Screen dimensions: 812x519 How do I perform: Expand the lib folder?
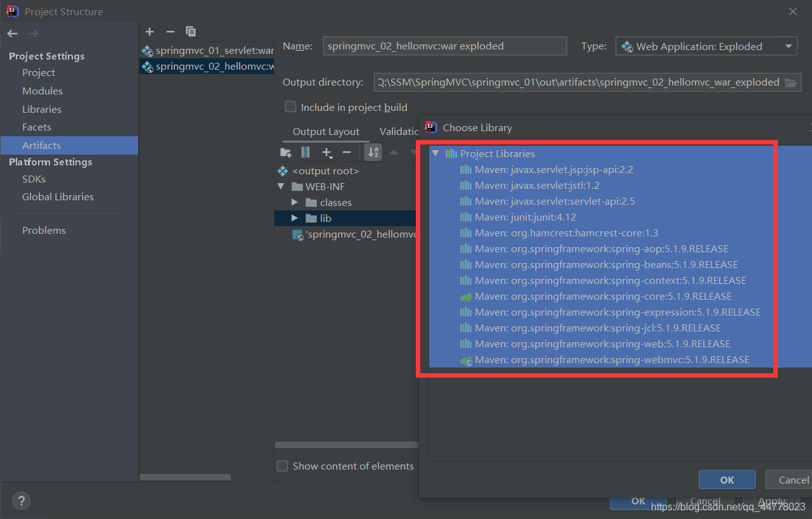[294, 219]
